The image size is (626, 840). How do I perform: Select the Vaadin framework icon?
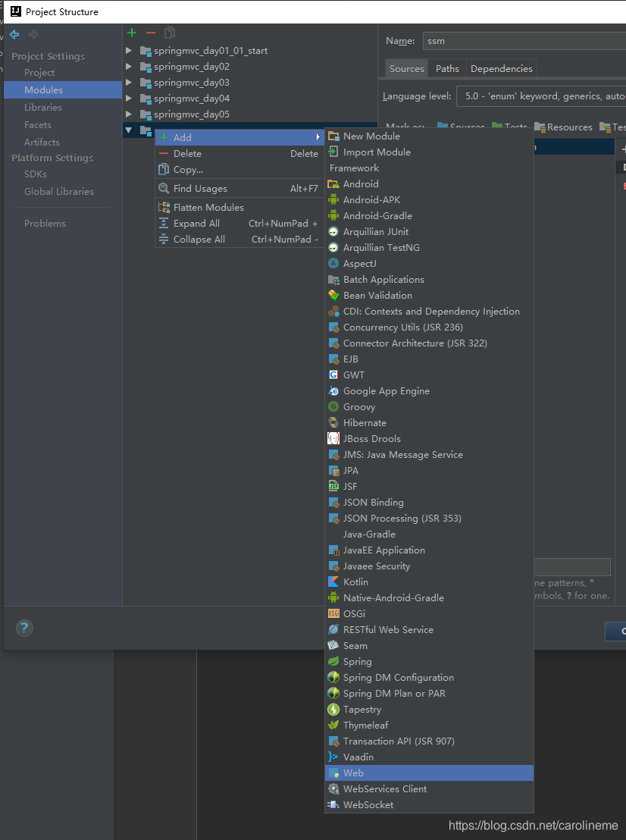click(333, 757)
